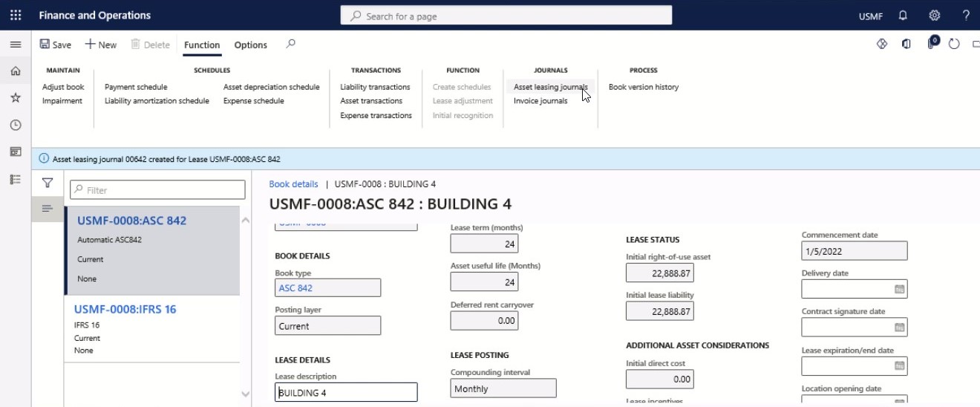Open the settings gear icon
Screen dimensions: 980x407
pyautogui.click(x=934, y=15)
